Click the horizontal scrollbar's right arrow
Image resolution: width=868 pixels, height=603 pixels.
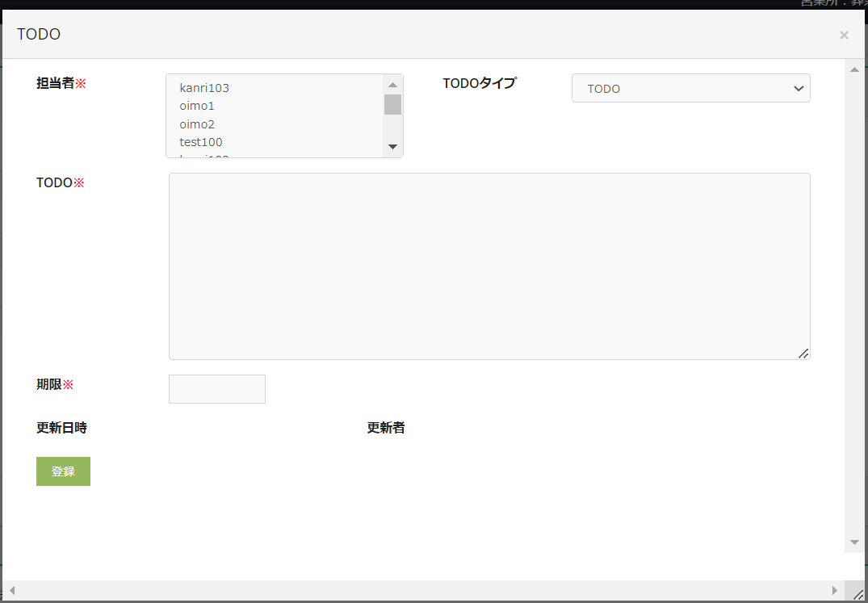tap(835, 591)
